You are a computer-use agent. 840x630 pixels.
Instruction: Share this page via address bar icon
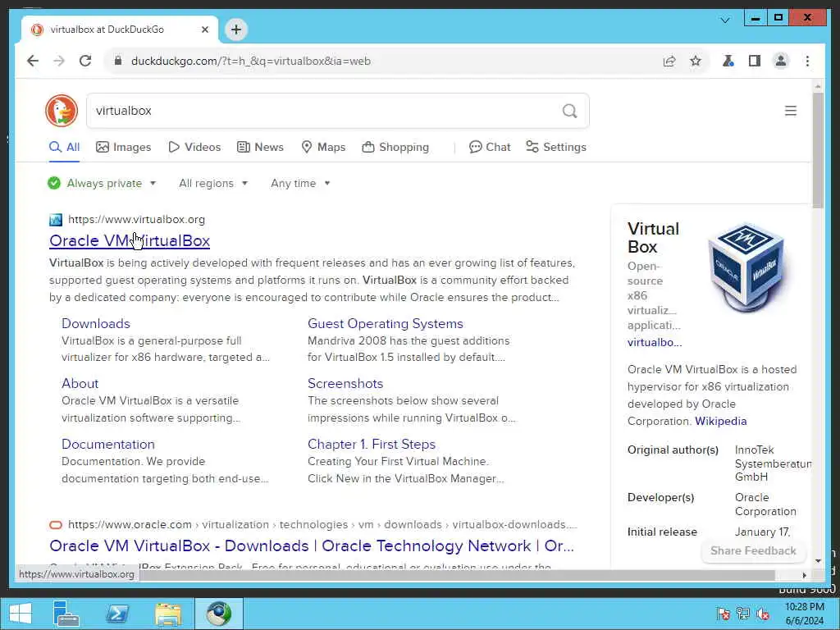669,61
